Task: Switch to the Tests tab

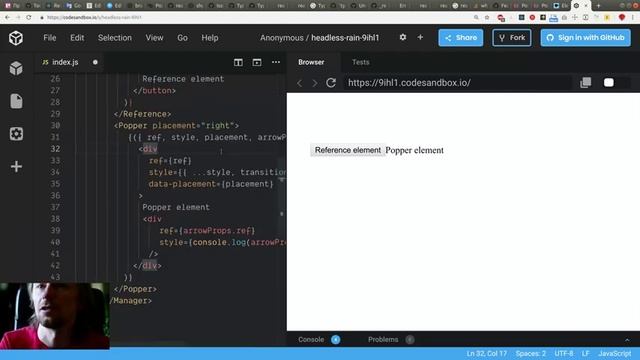Action: (x=360, y=62)
